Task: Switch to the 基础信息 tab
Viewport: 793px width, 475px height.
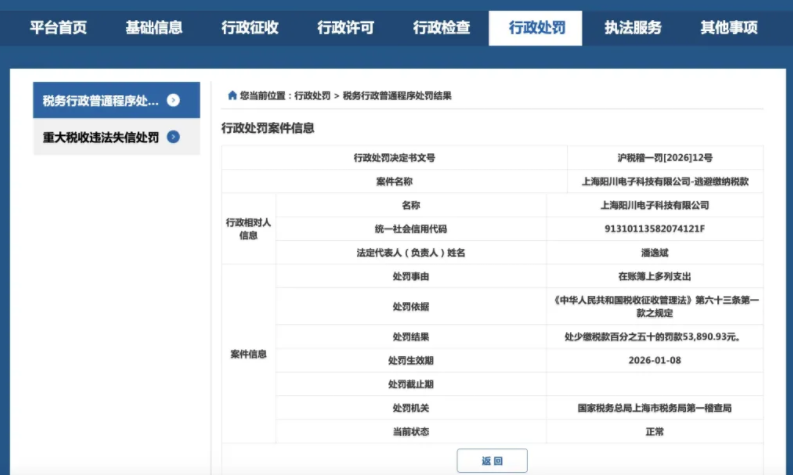Action: pos(153,28)
